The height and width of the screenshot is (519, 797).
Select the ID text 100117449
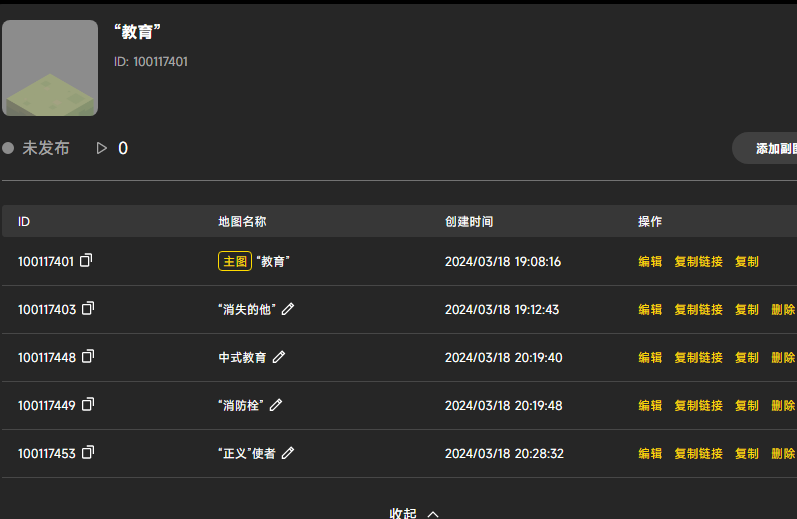click(x=47, y=405)
